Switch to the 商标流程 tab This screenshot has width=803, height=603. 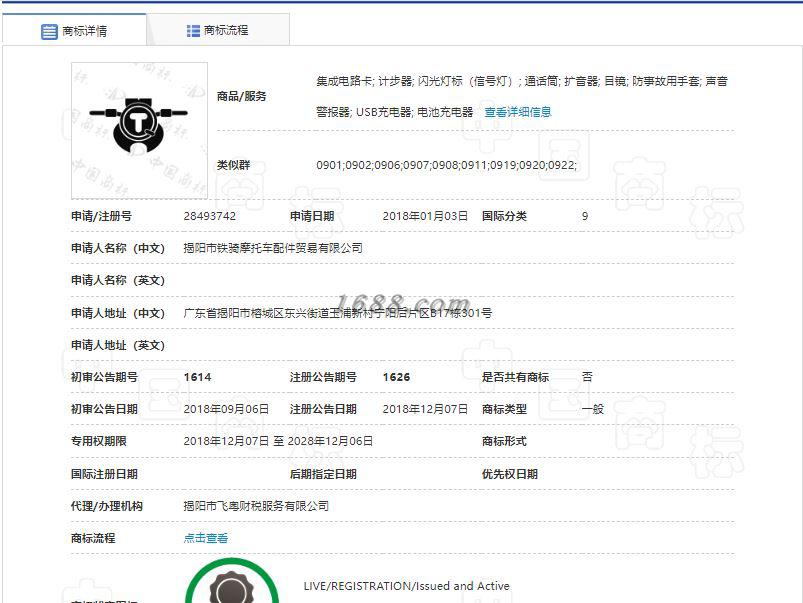[218, 30]
